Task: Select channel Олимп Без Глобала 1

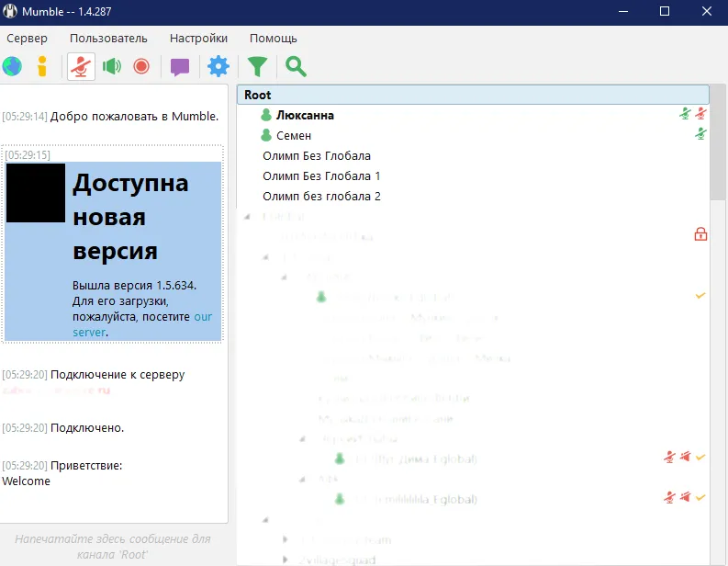Action: coord(321,176)
